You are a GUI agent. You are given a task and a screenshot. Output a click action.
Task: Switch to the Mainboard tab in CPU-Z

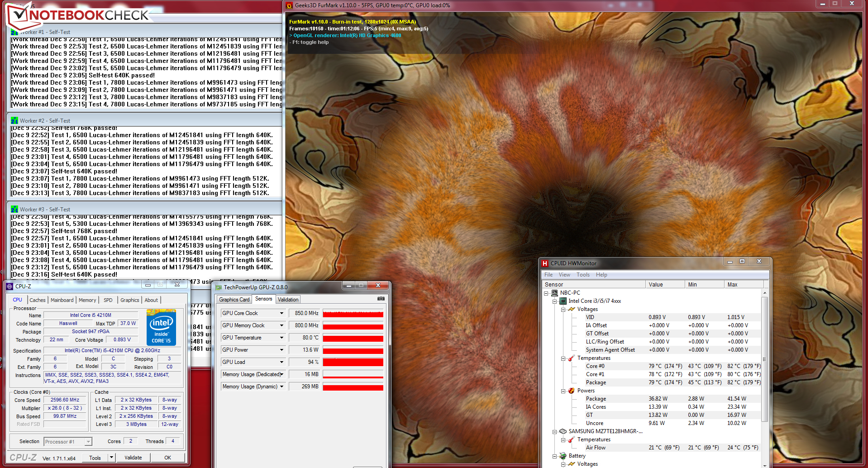coord(62,300)
